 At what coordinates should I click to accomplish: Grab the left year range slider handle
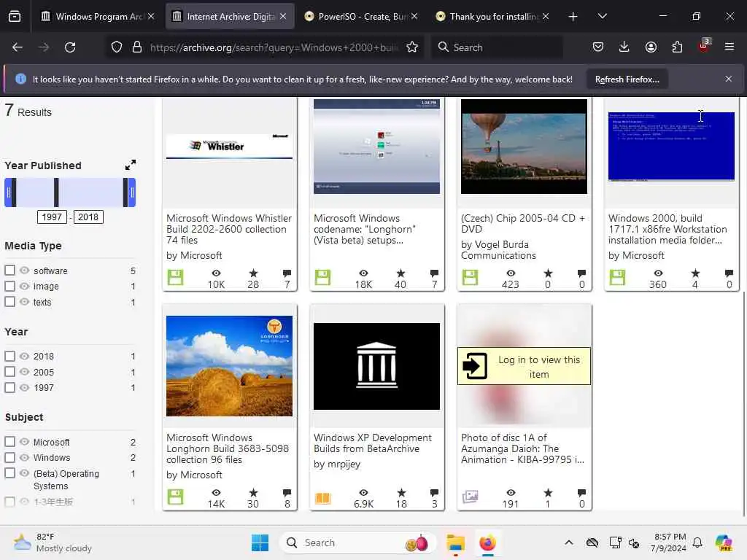coord(8,192)
